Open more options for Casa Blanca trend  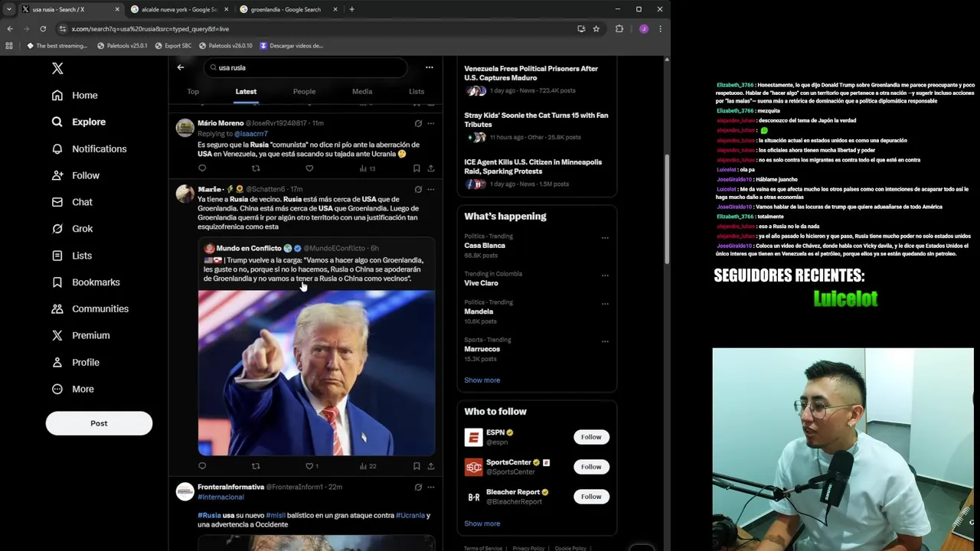(605, 238)
